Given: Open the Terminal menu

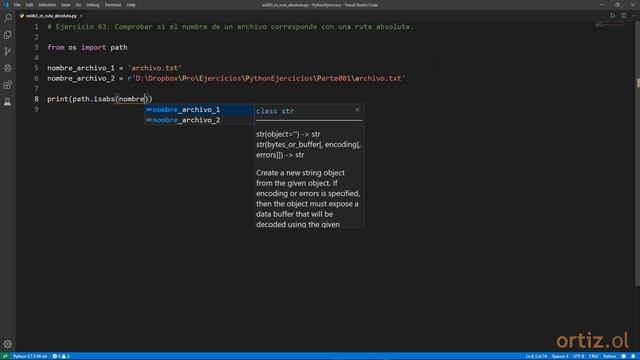Looking at the screenshot, I should tap(113, 5).
